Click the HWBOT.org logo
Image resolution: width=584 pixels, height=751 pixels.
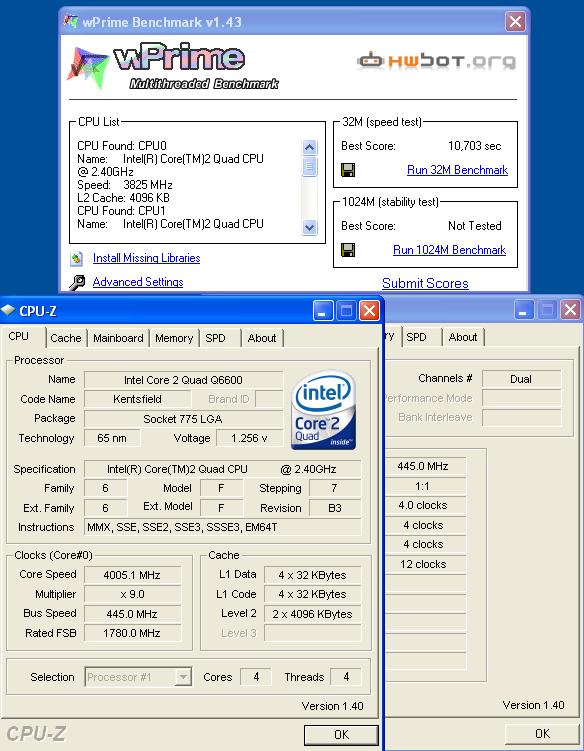436,61
